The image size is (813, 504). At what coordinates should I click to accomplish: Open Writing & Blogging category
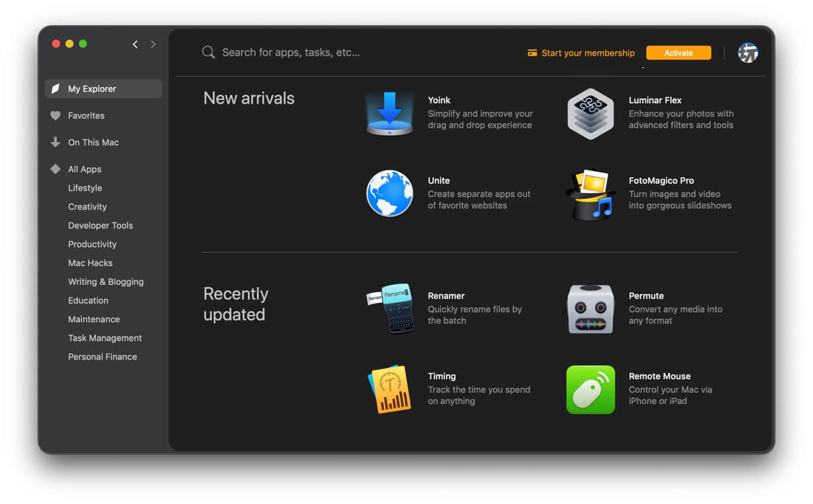coord(106,282)
